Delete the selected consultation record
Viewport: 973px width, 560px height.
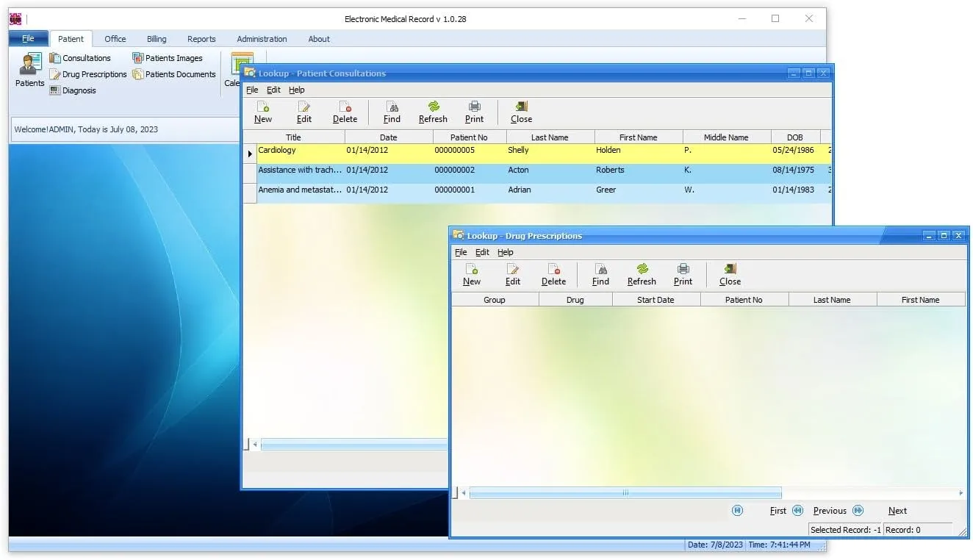pyautogui.click(x=345, y=112)
